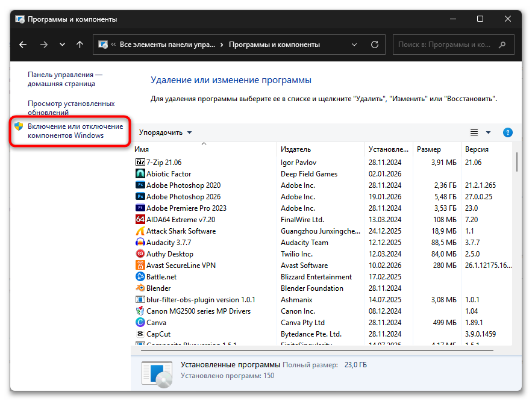Click the Avast SecureLine VPN icon
The width and height of the screenshot is (532, 401).
tap(140, 265)
